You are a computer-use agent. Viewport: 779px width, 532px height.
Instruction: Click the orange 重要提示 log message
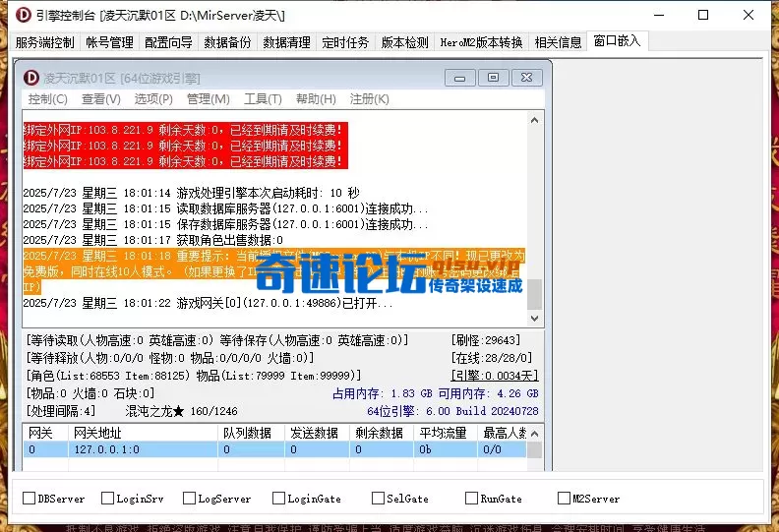point(273,271)
